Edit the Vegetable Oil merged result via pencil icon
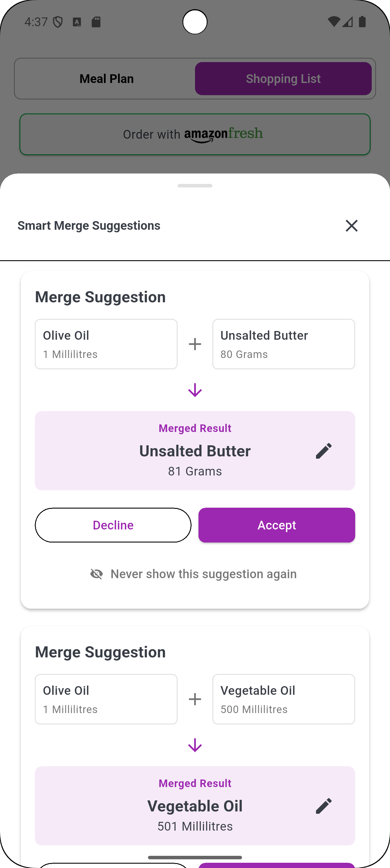Viewport: 390px width, 868px height. point(324,806)
